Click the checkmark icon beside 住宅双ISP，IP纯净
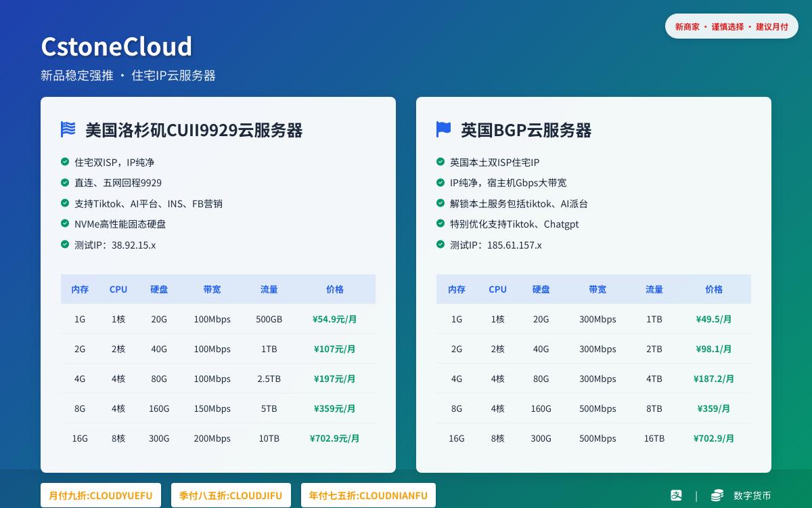Screen dimensions: 812x508 point(64,163)
